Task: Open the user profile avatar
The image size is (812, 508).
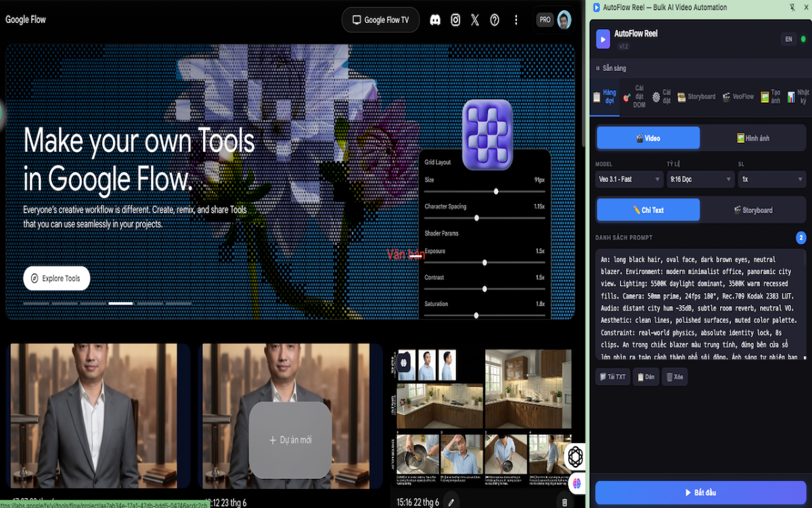Action: point(564,20)
